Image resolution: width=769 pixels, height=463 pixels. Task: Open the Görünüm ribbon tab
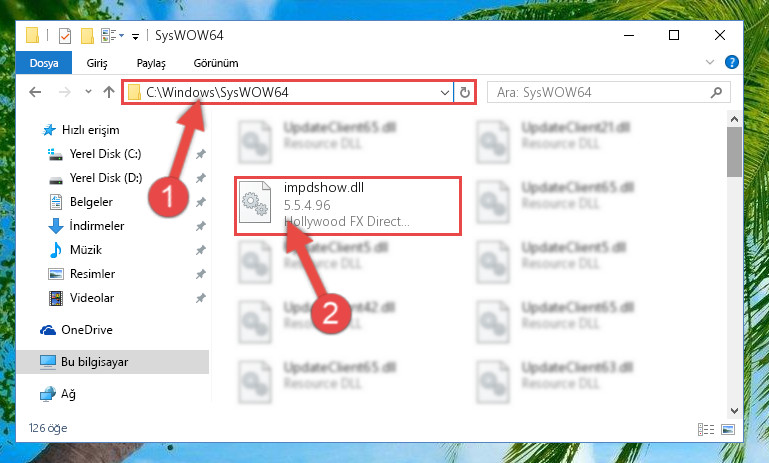click(216, 63)
